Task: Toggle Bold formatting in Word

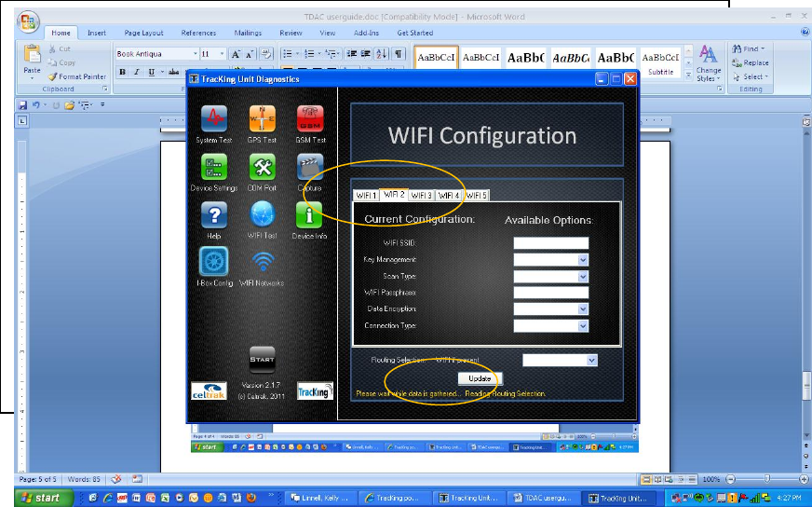Action: tap(123, 72)
